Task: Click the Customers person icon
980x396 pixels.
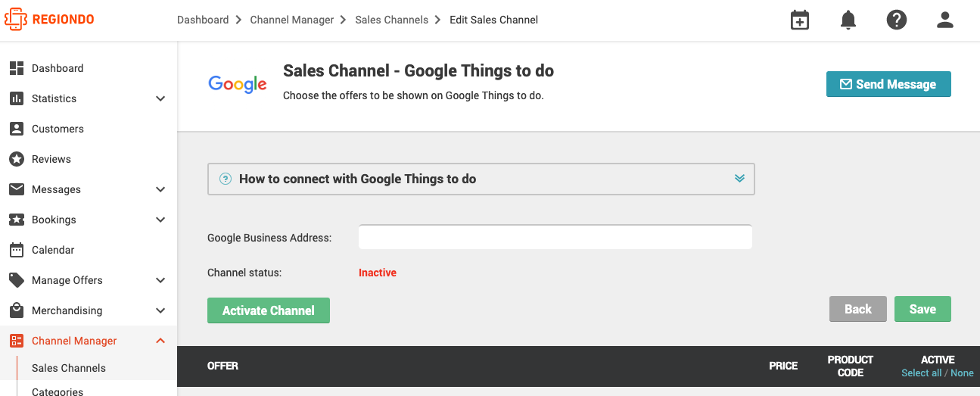Action: tap(17, 129)
